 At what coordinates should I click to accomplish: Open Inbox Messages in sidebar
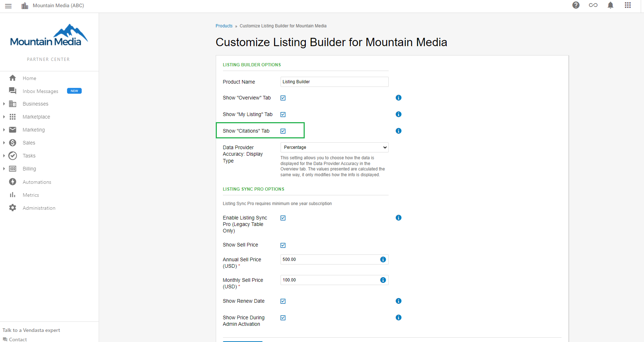tap(40, 91)
